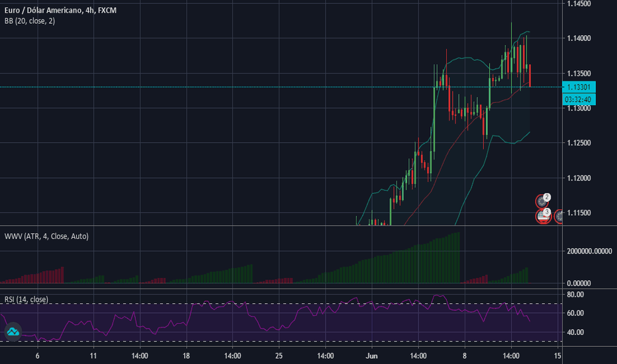Click the 1.14000 price axis label
The width and height of the screenshot is (617, 364).
pyautogui.click(x=579, y=38)
